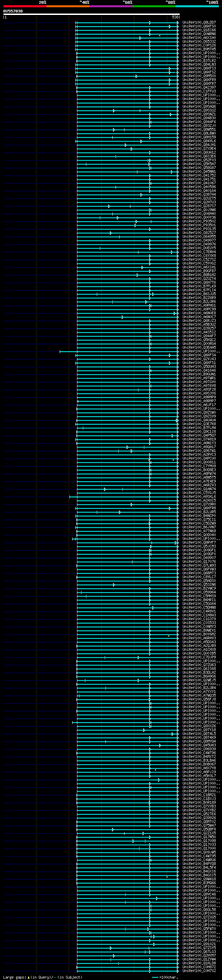Select hit label UniRef100_Q6KFS2

tap(199, 72)
